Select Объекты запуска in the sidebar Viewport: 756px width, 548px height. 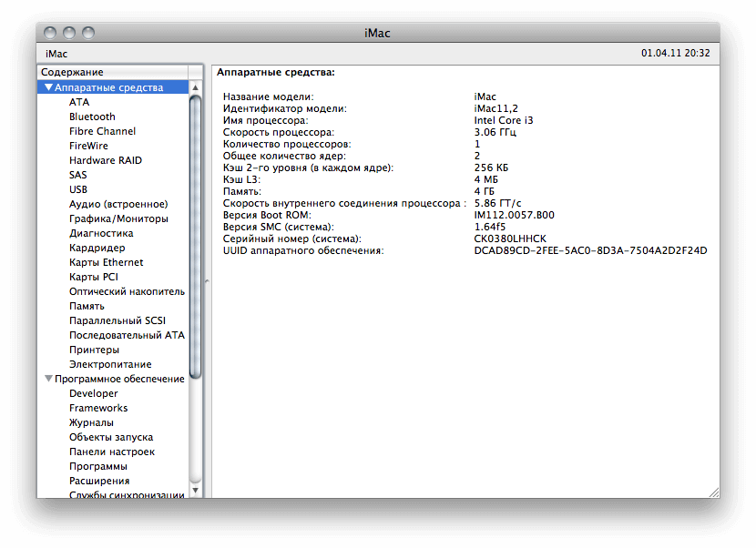111,437
